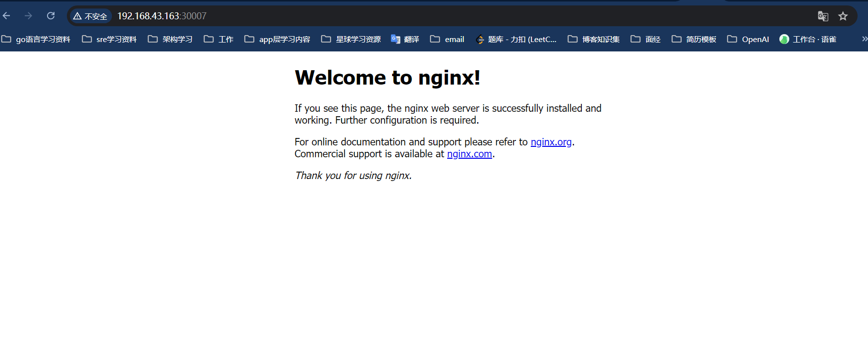Image resolution: width=868 pixels, height=362 pixels.
Task: Open the 简历模板 bookmark folder
Action: tap(694, 39)
